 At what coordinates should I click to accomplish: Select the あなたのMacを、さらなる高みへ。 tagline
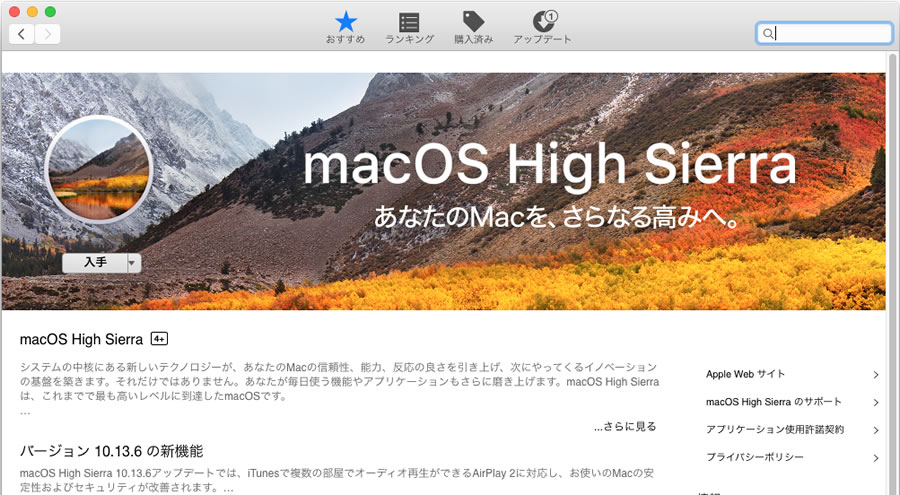click(557, 218)
